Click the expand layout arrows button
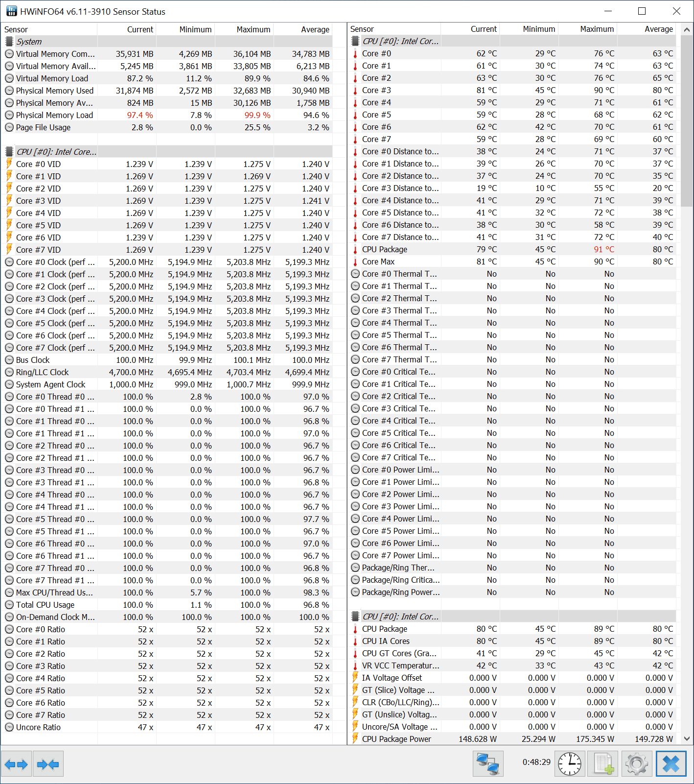Image resolution: width=694 pixels, height=784 pixels. [x=17, y=764]
